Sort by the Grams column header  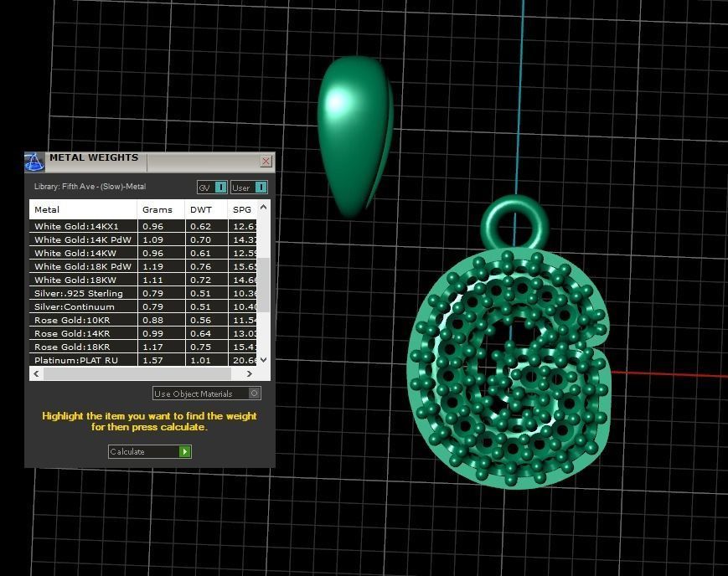pos(161,209)
